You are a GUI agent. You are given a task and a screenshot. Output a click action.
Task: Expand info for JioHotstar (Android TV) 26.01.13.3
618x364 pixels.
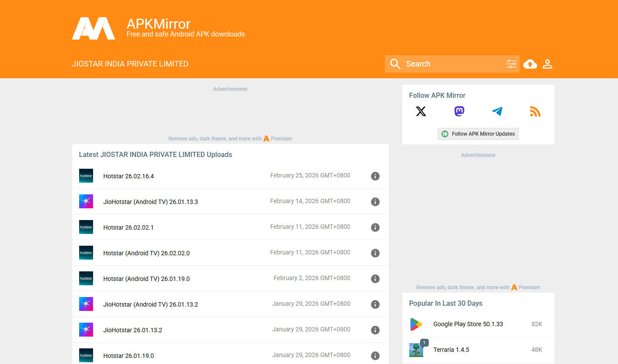coord(375,202)
